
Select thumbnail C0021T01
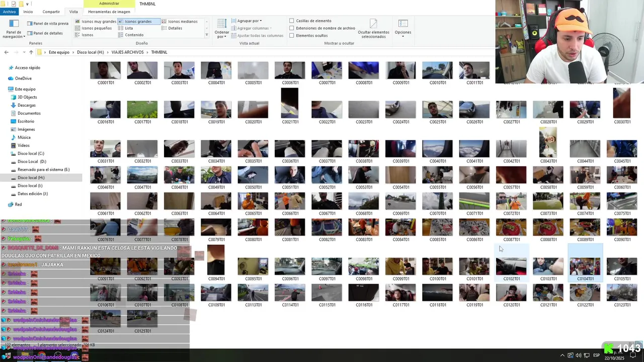pos(290,107)
